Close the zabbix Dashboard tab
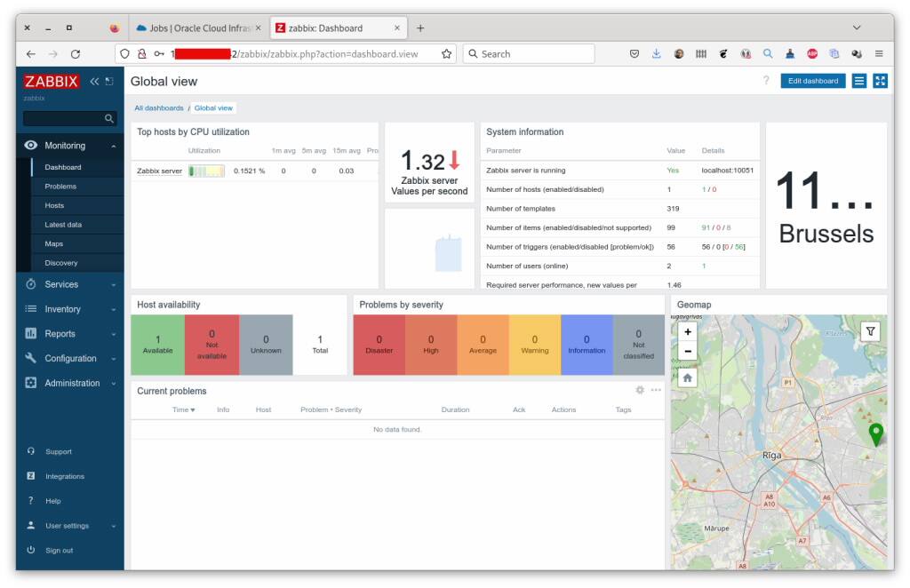Screen dimensions: 910x588 [x=397, y=28]
